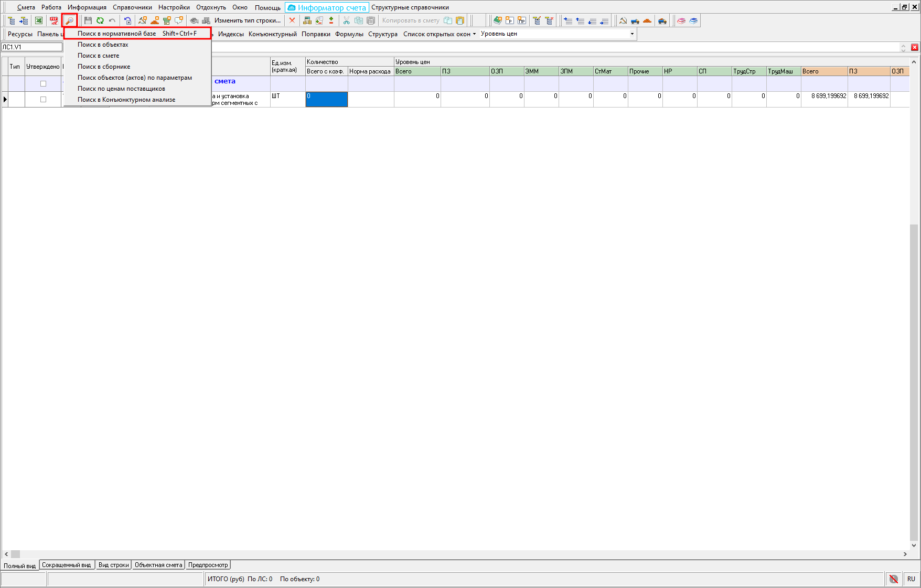Click the Изменить тип строки button
Screen dimensions: 921x588
(248, 20)
